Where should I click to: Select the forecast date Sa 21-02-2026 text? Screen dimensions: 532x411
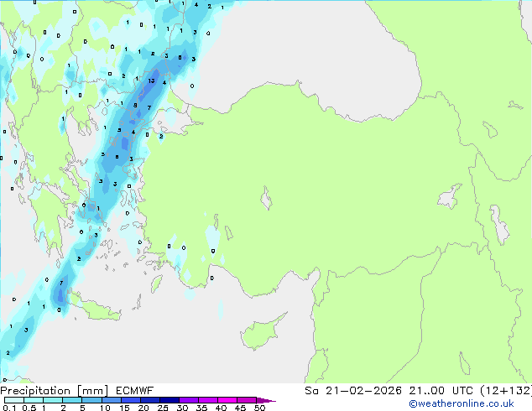tap(353, 391)
